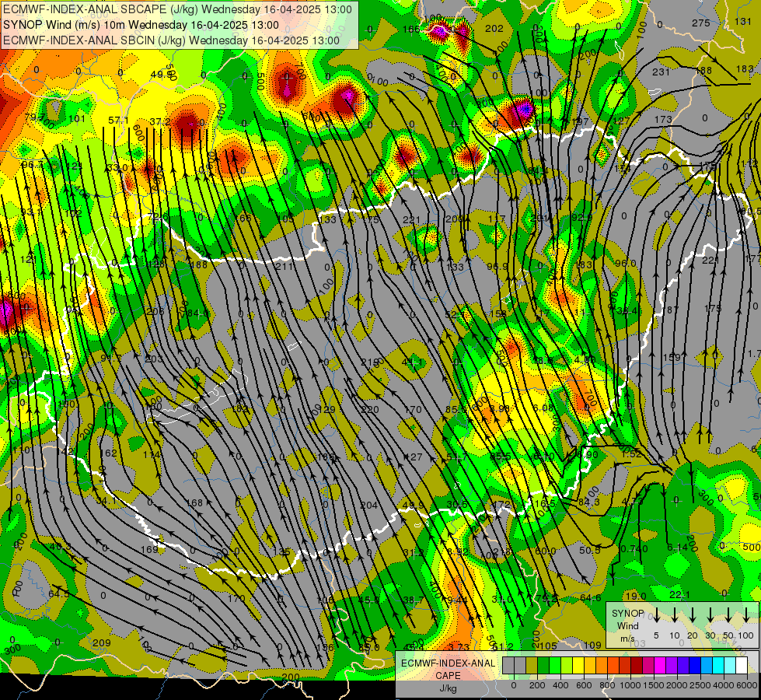The height and width of the screenshot is (700, 761).
Task: Click the '204' map value
Action: (x=369, y=506)
